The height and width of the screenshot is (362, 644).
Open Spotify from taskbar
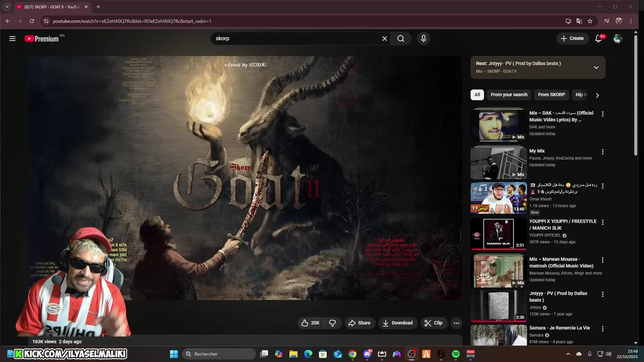click(x=456, y=354)
